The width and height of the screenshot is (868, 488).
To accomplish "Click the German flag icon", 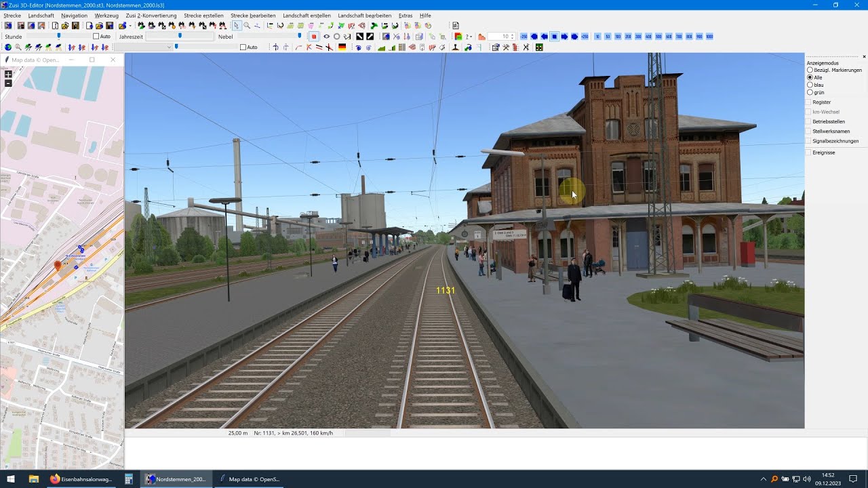I will (x=342, y=47).
